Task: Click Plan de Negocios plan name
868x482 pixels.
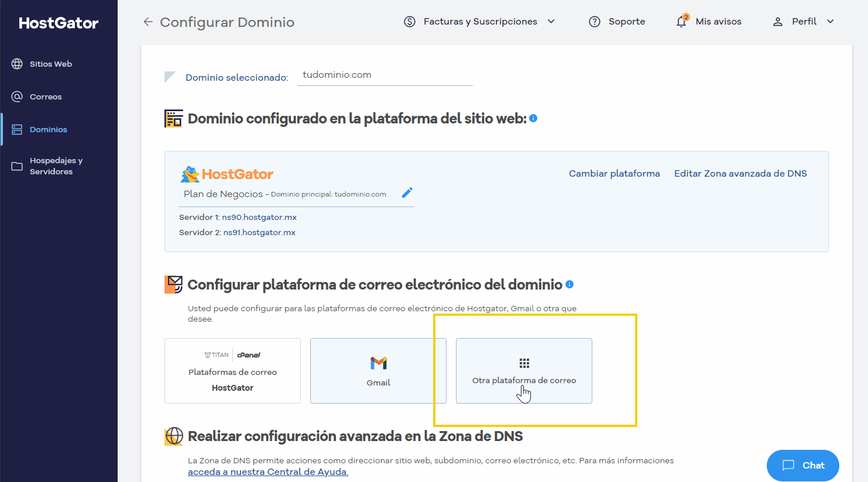Action: click(223, 194)
